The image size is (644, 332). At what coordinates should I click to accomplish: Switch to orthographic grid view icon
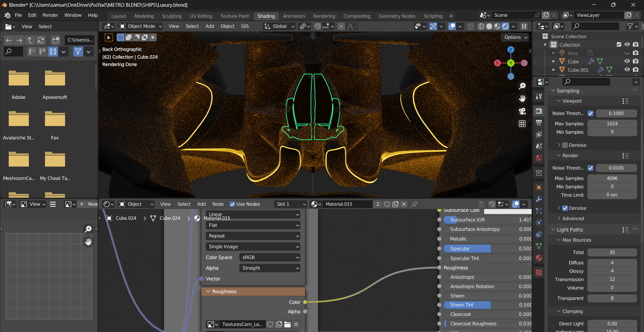(522, 124)
